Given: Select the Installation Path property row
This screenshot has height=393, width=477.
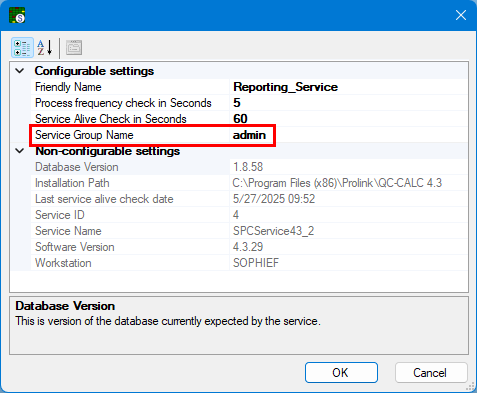Looking at the screenshot, I should coord(249,183).
